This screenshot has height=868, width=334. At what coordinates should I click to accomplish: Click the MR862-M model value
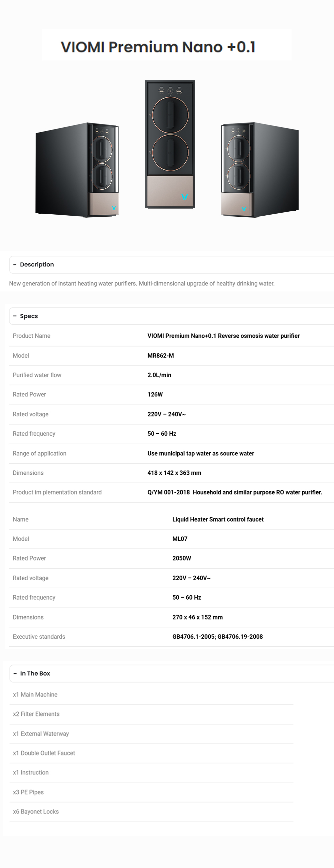point(161,356)
